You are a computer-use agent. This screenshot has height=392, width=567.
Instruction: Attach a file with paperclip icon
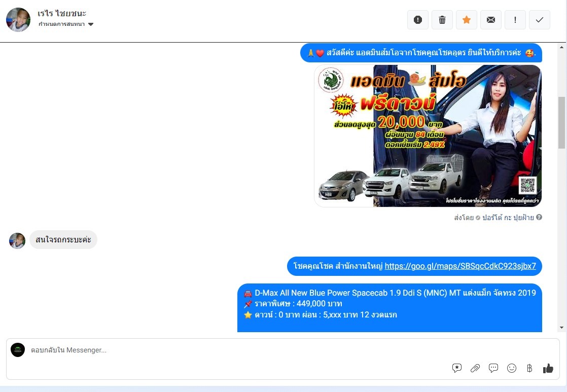click(475, 368)
